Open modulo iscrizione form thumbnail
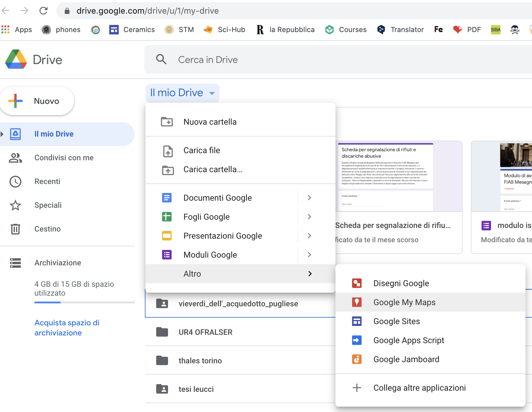This screenshot has height=412, width=532. (502, 176)
